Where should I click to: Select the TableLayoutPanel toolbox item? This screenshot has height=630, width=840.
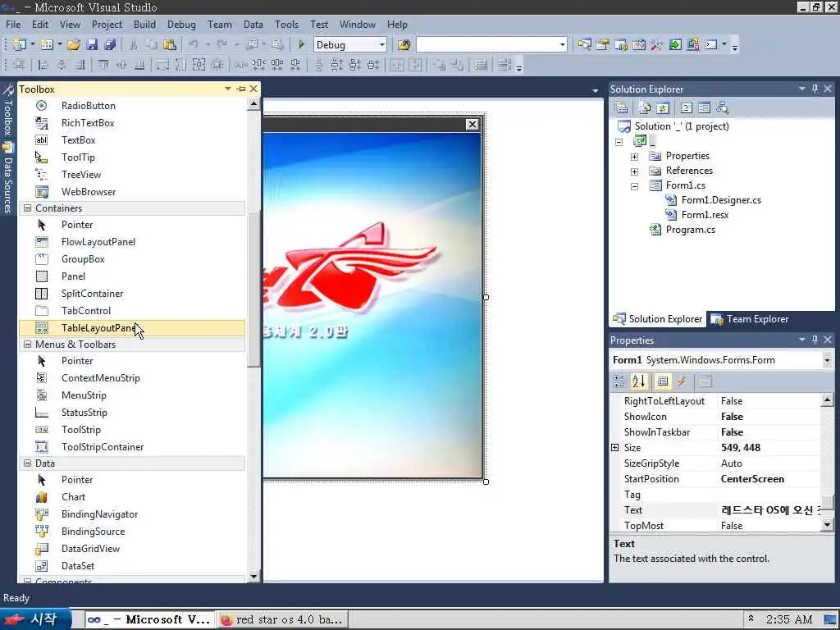pos(132,328)
